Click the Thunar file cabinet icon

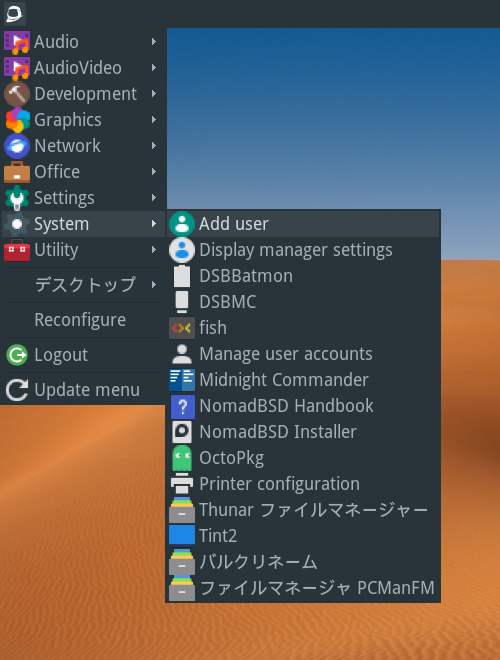click(x=182, y=510)
